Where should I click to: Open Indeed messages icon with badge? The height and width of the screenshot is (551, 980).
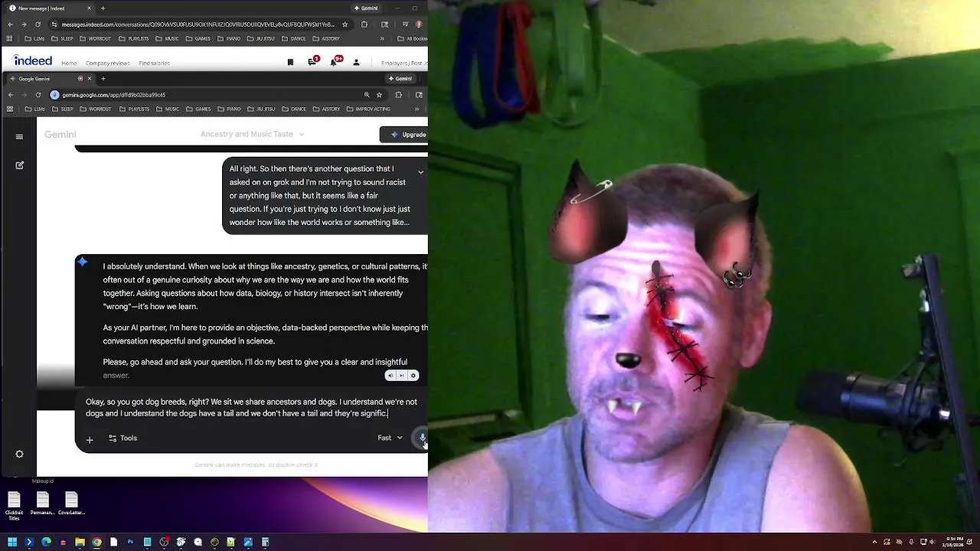pyautogui.click(x=312, y=61)
